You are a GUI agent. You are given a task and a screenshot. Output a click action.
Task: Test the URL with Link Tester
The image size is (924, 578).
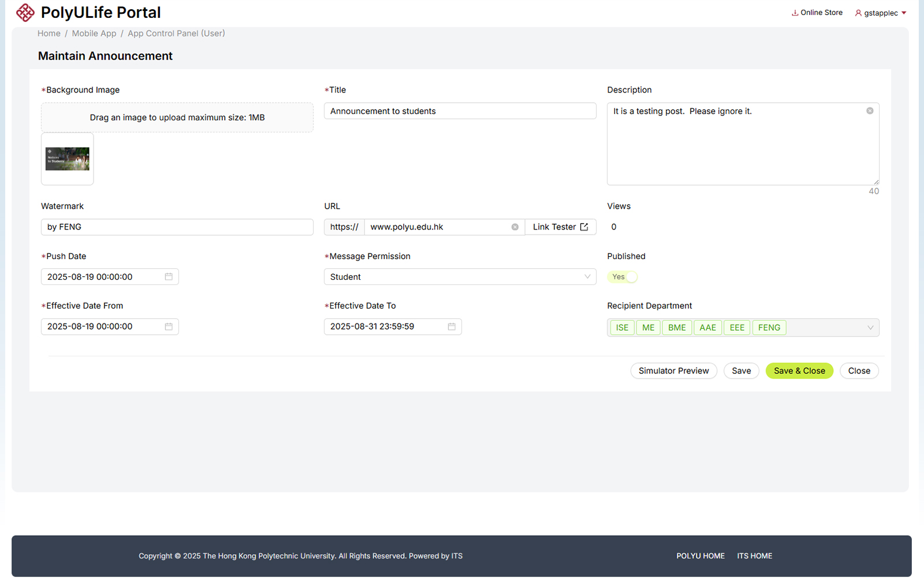[x=560, y=227]
